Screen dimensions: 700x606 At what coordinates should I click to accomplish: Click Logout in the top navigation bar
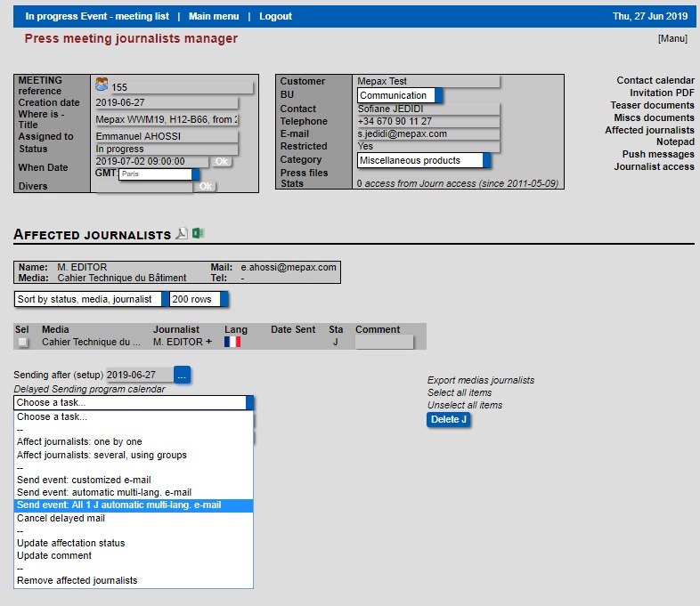coord(275,16)
